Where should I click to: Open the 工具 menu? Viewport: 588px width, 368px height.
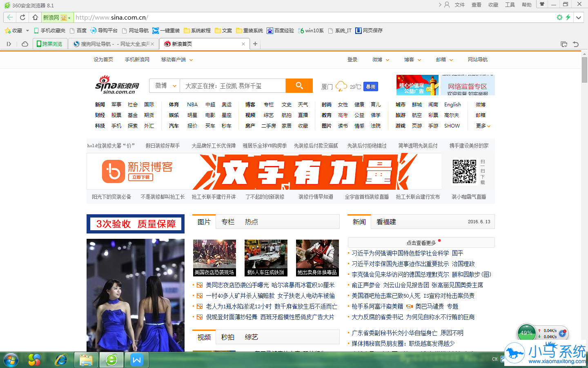pyautogui.click(x=510, y=5)
